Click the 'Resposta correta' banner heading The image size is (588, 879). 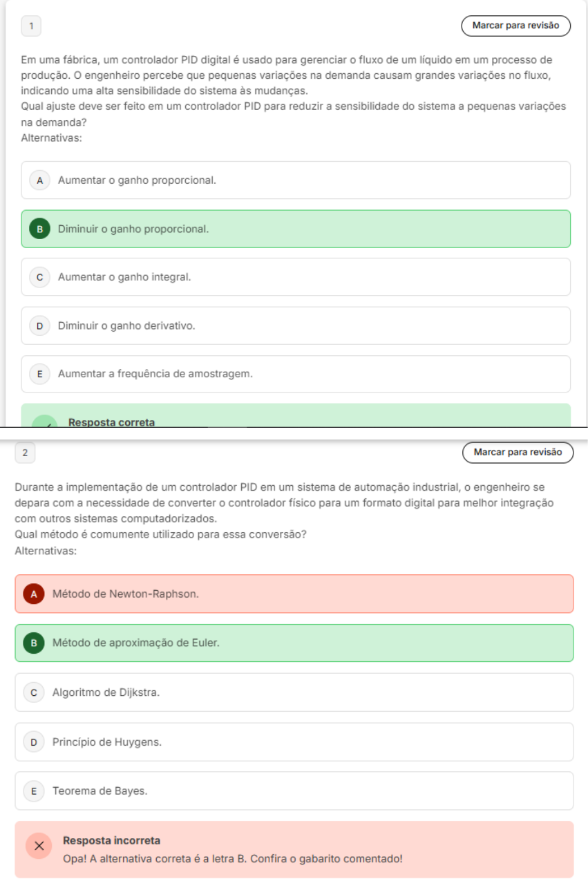111,422
